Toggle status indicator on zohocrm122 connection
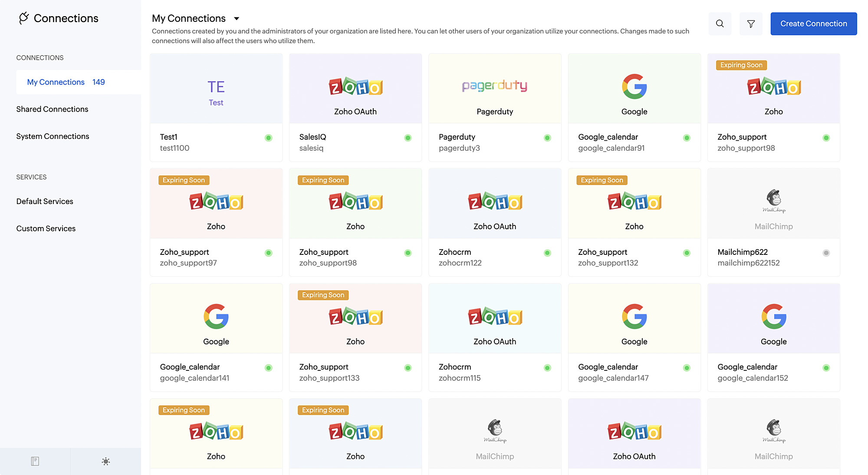 547,253
